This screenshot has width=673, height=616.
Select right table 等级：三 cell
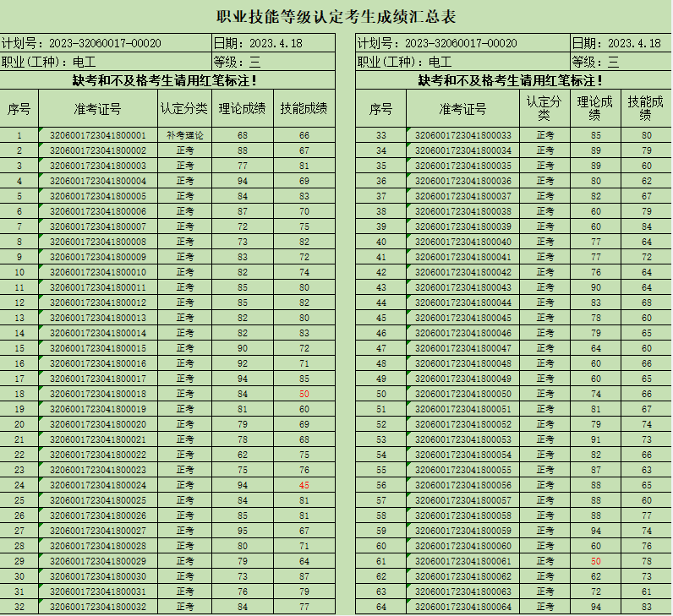point(621,62)
